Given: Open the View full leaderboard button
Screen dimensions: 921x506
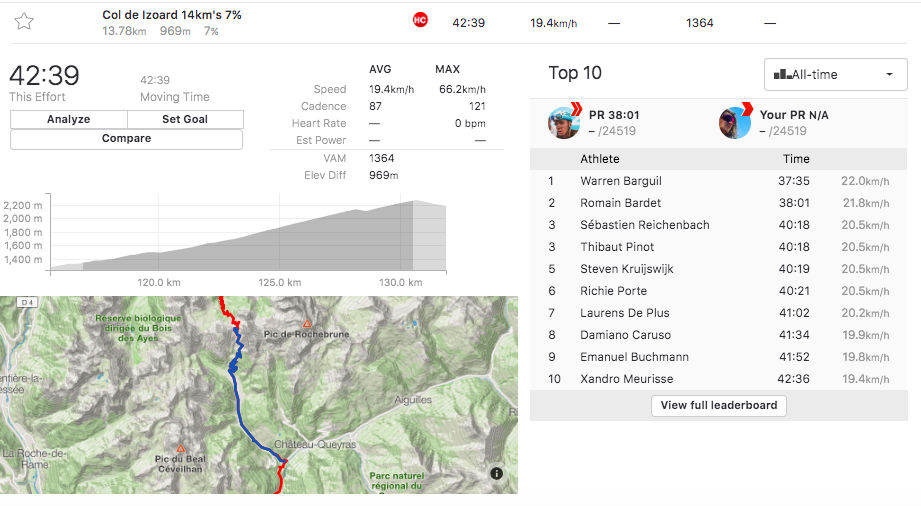Looking at the screenshot, I should click(720, 405).
